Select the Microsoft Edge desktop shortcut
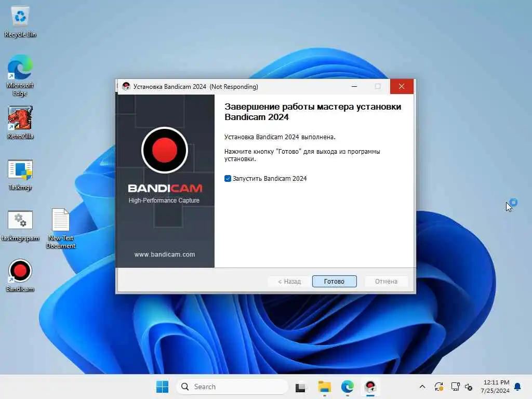 (20, 75)
